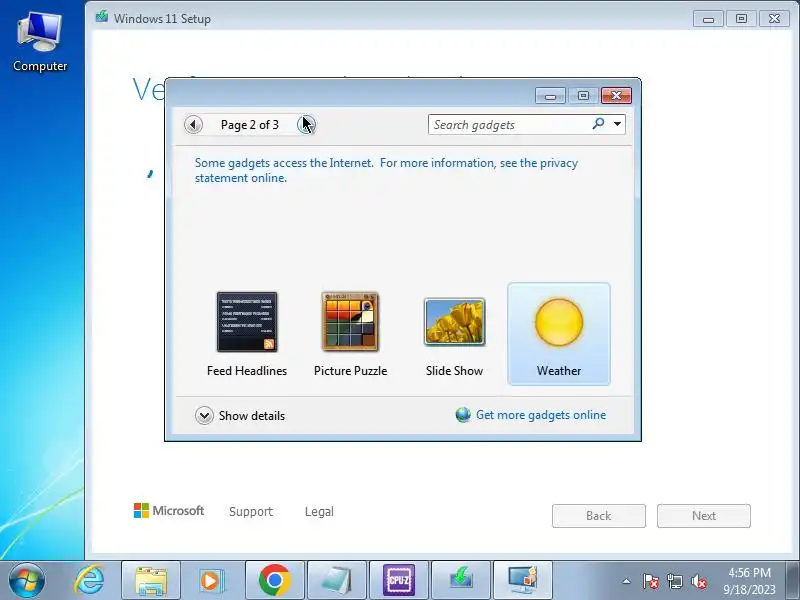Go to next gadget page arrow

306,124
